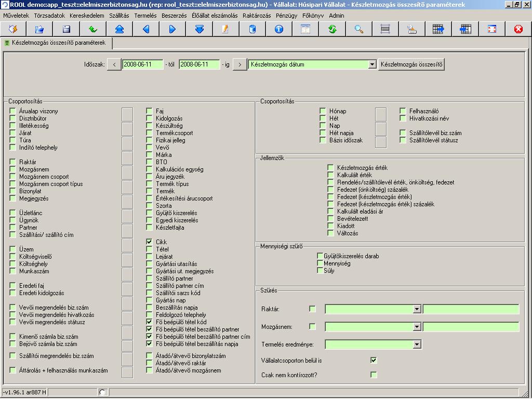Viewport: 532px width, 399px height.
Task: Click the save floppy disk icon
Action: 66,29
